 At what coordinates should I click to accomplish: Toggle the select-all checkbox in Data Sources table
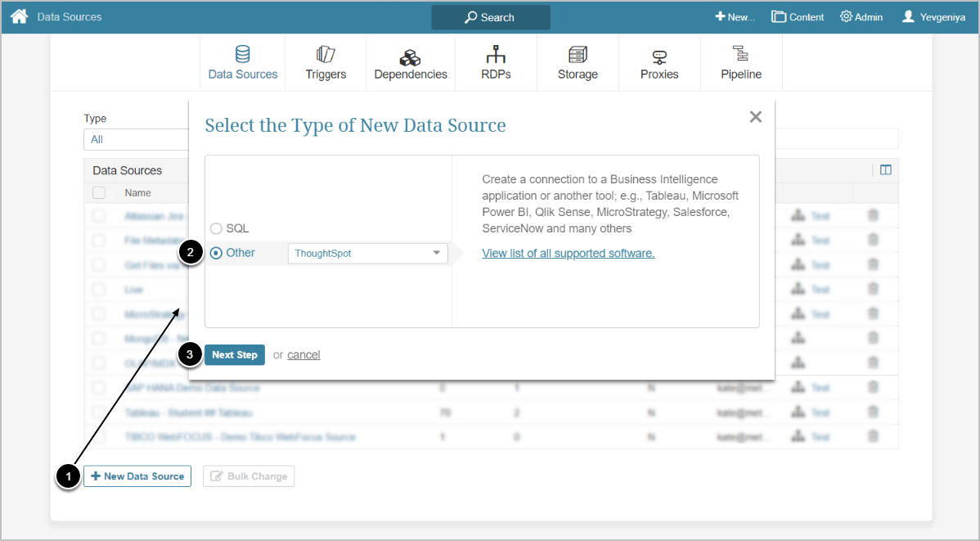[x=99, y=193]
